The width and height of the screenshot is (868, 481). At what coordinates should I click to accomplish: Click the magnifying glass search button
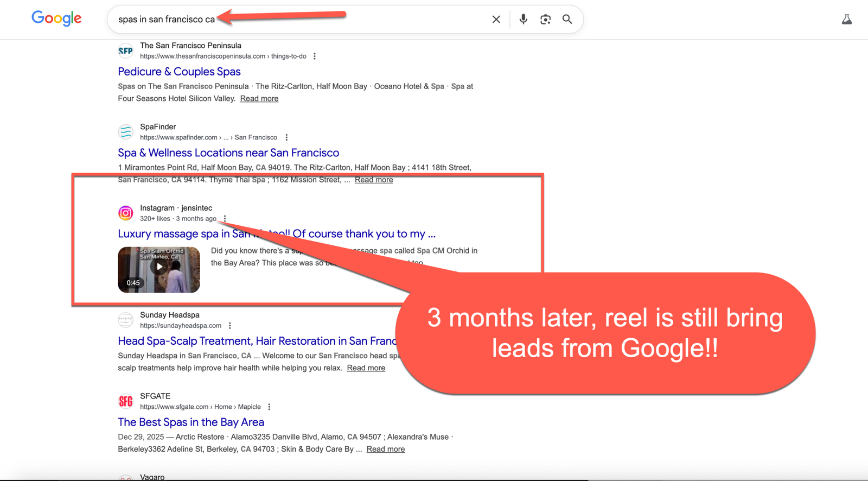coord(567,20)
